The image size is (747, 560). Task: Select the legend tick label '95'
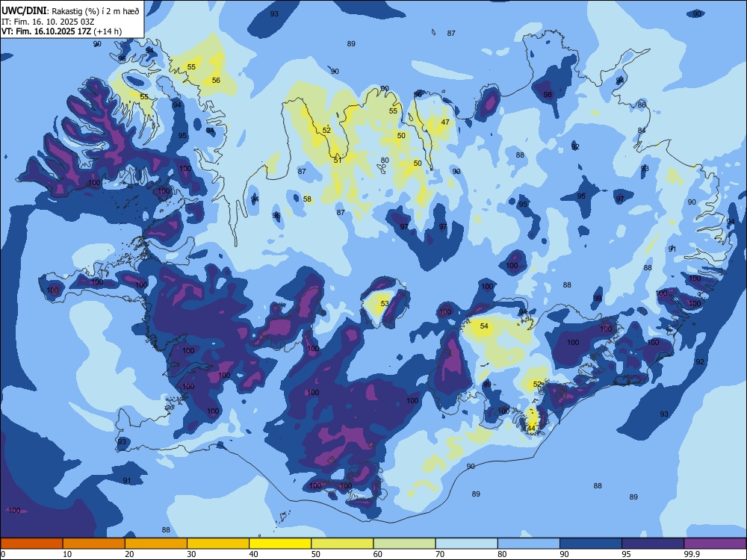click(627, 554)
